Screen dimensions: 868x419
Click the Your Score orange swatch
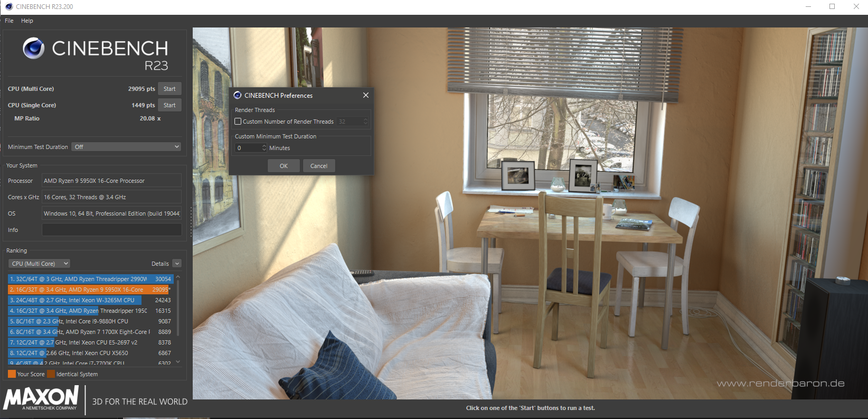[12, 374]
